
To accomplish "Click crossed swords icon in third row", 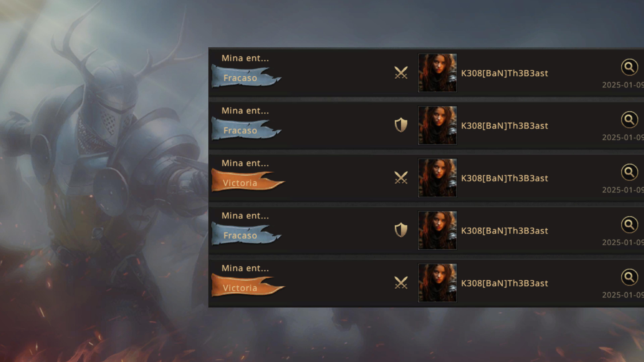I will pyautogui.click(x=401, y=178).
